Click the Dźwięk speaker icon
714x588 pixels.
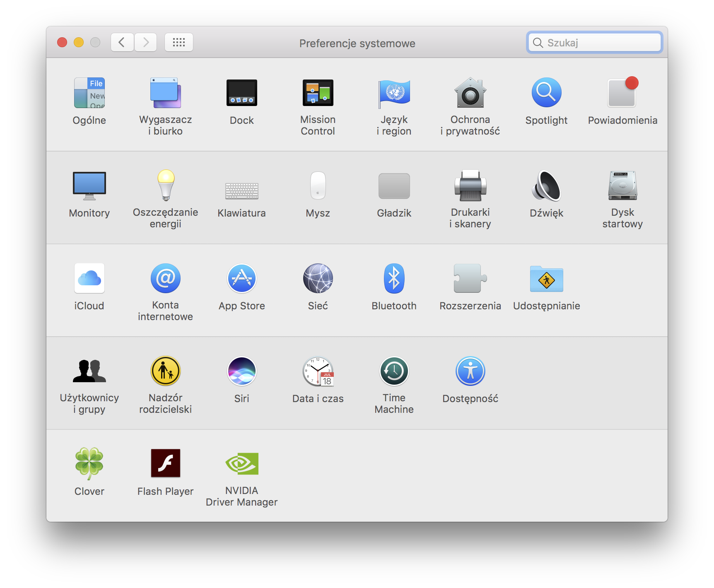point(546,186)
